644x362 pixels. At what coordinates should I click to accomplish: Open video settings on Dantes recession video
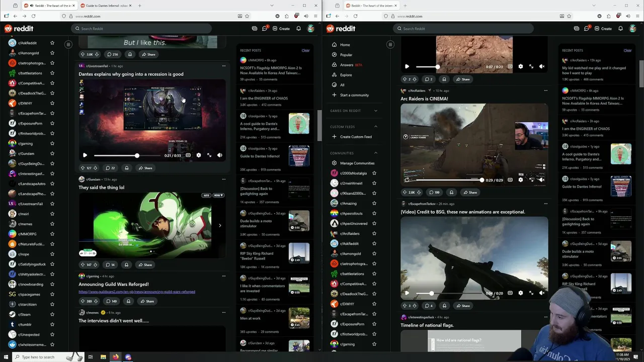pyautogui.click(x=199, y=155)
